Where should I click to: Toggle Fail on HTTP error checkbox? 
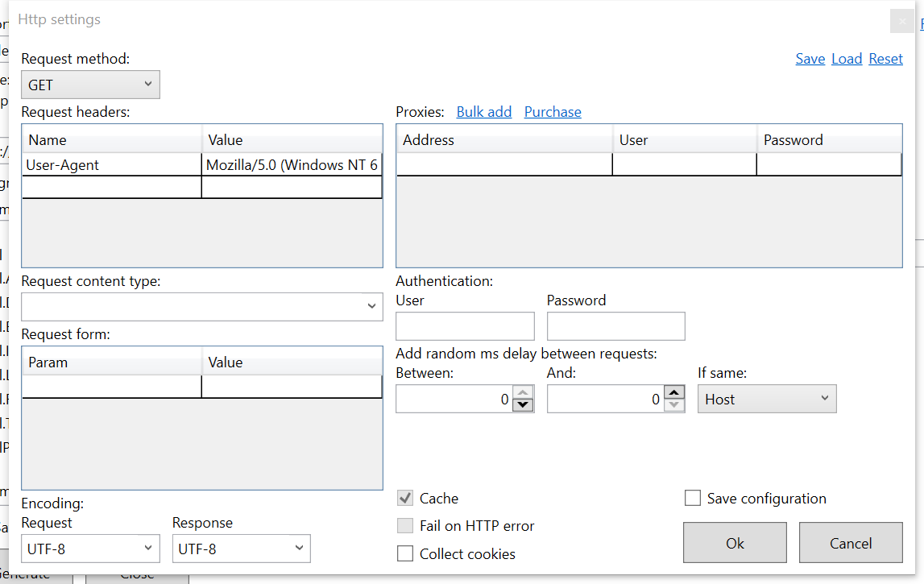point(405,526)
